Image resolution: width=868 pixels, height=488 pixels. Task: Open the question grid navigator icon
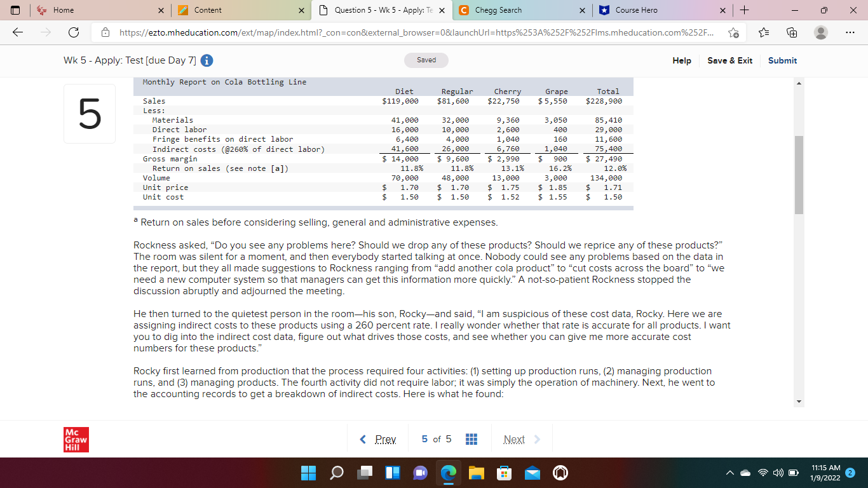coord(471,440)
